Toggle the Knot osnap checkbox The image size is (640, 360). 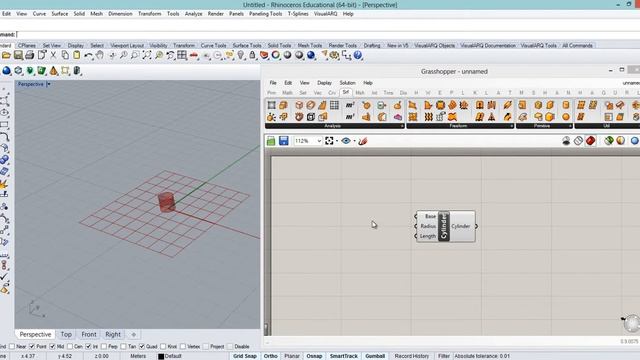click(163, 347)
